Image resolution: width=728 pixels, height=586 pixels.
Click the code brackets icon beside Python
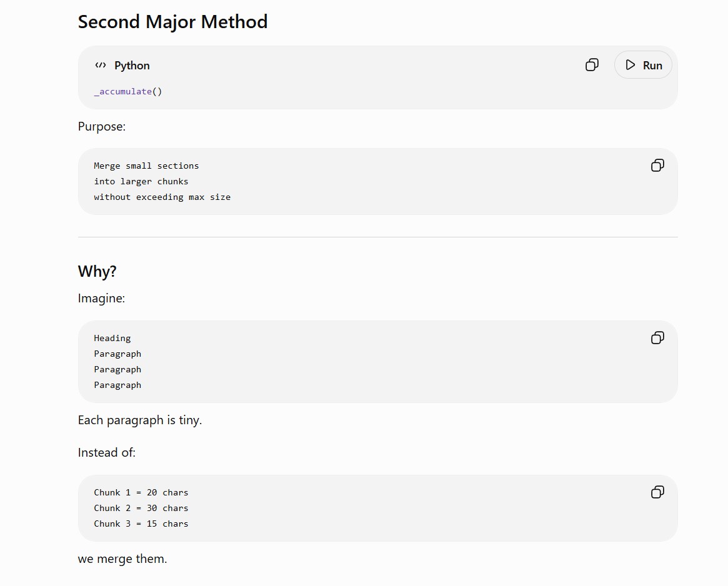click(x=100, y=65)
